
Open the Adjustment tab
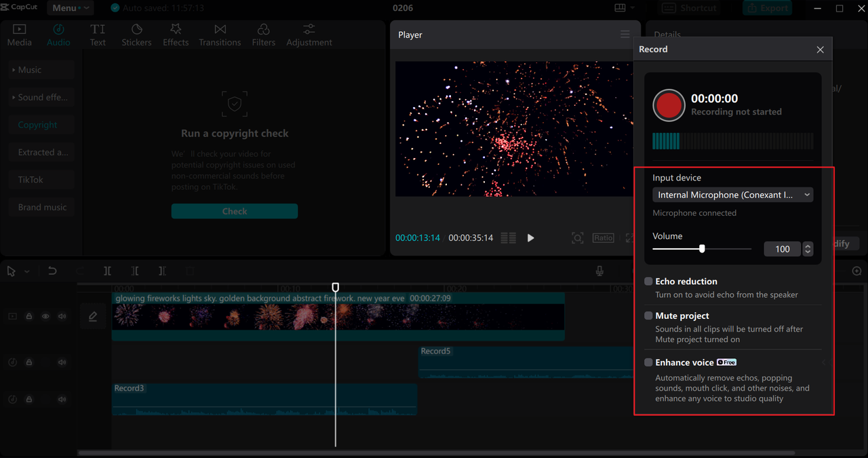309,35
